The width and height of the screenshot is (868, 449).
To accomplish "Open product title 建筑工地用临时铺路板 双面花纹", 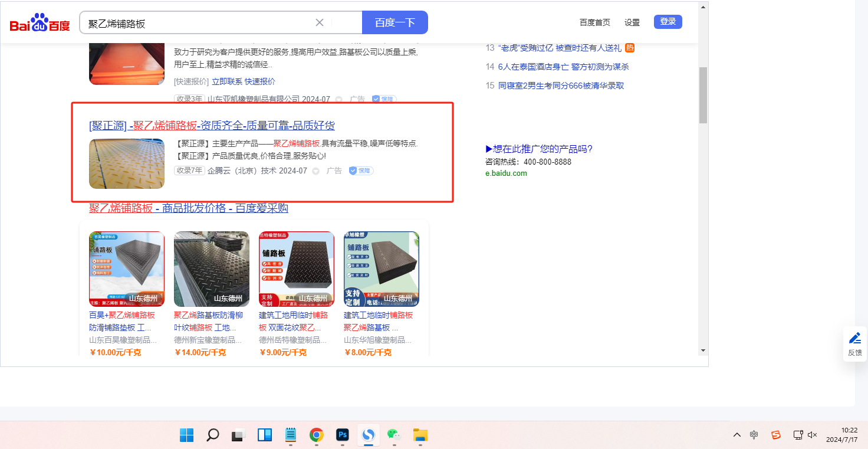I will click(x=293, y=322).
